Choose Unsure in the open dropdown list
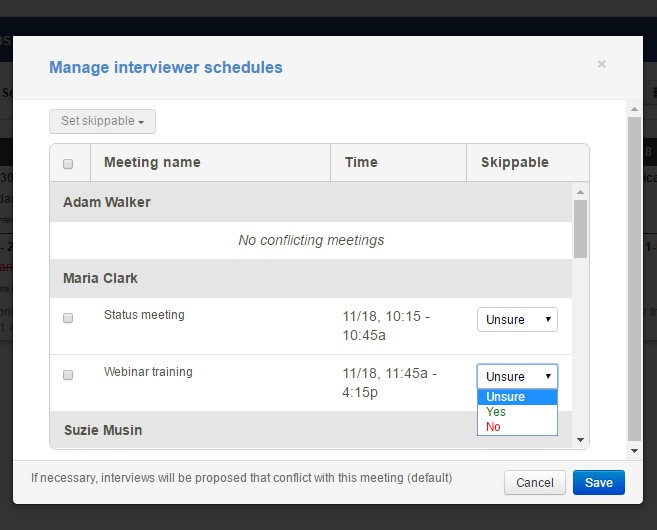The height and width of the screenshot is (530, 657). pos(517,397)
